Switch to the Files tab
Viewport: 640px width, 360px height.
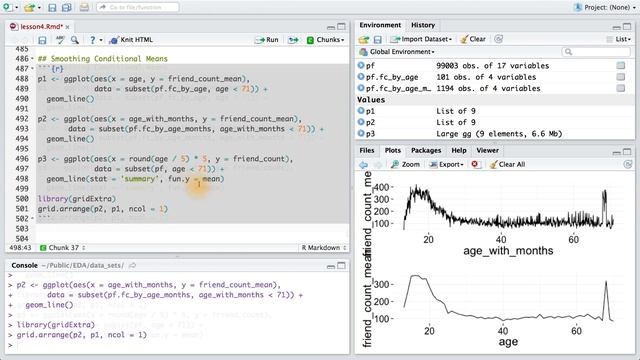(x=367, y=151)
